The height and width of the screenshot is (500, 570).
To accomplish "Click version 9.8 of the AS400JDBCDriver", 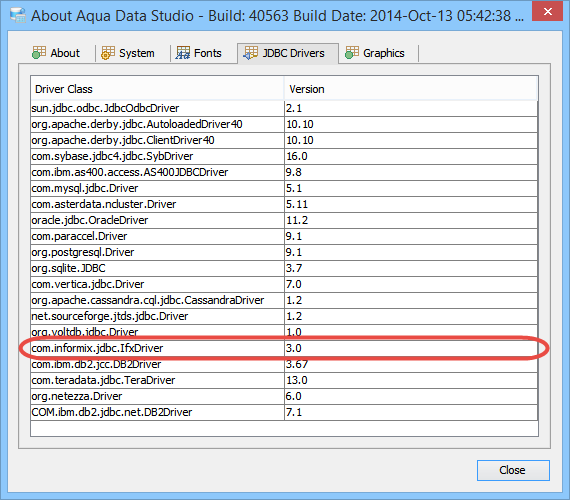I will click(x=294, y=172).
